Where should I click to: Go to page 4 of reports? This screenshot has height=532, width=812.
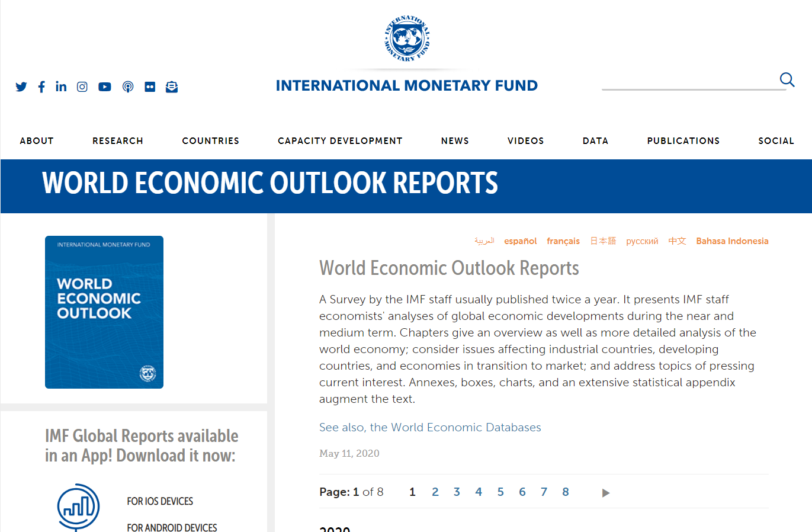tap(479, 492)
